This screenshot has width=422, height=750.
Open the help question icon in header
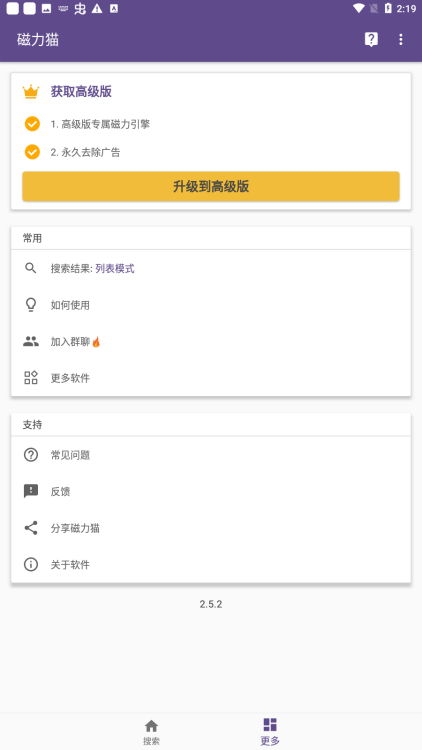tap(371, 40)
